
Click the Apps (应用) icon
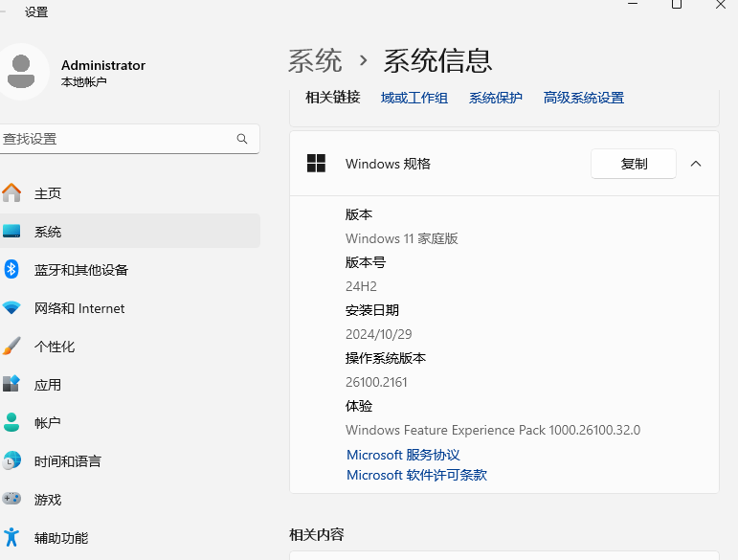pos(11,384)
